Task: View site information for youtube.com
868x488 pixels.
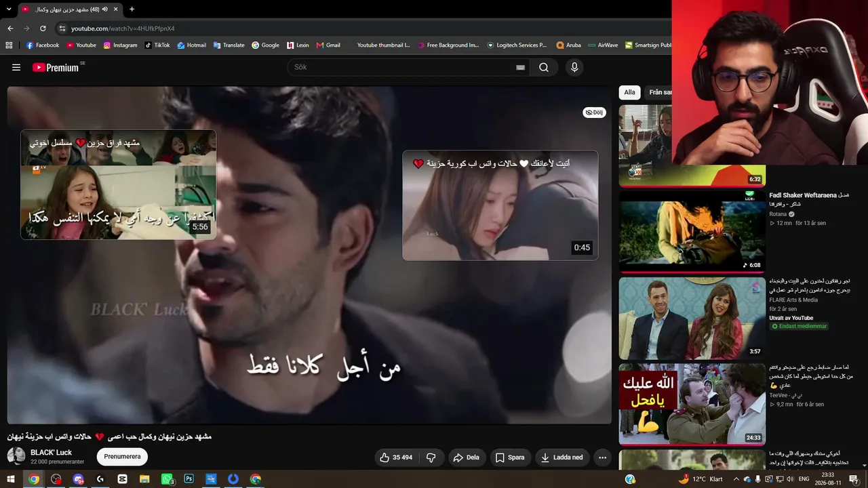Action: pos(62,28)
